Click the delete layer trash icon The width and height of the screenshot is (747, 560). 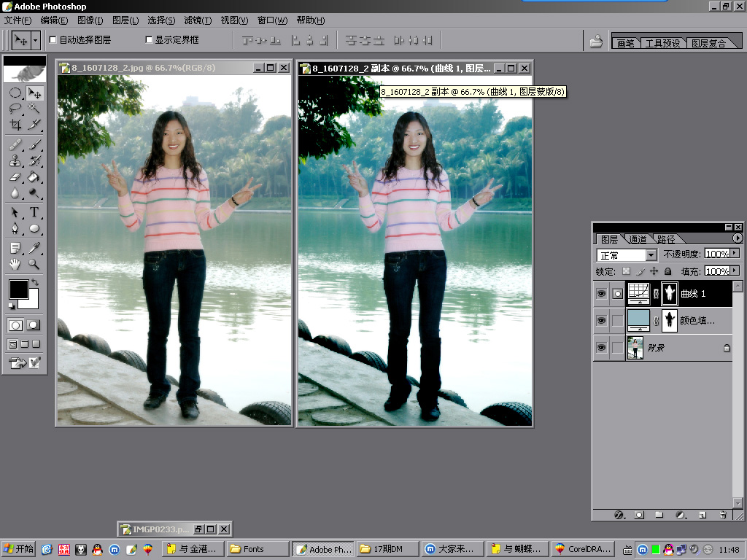(723, 515)
